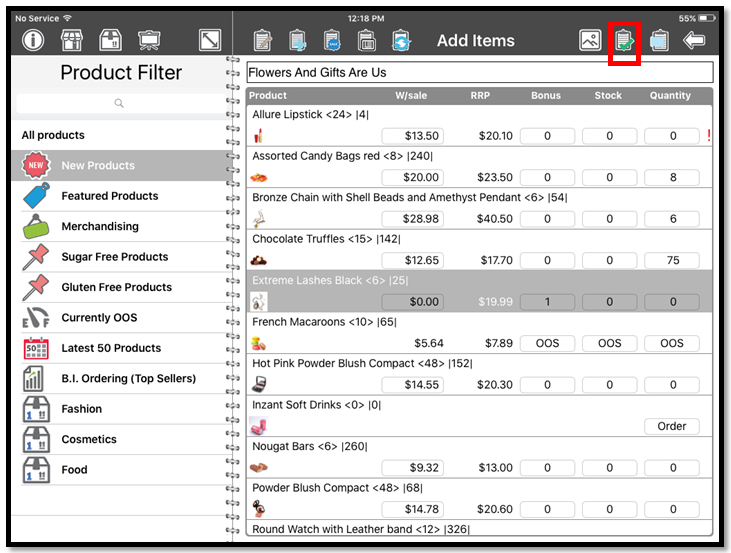
Task: Select Featured Products filter
Action: (x=124, y=196)
